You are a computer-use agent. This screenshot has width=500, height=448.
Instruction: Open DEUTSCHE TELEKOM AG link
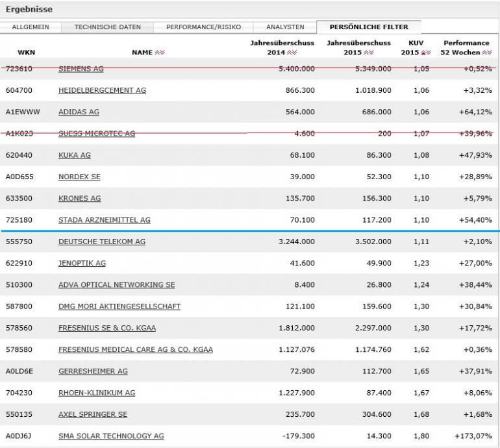pyautogui.click(x=102, y=242)
